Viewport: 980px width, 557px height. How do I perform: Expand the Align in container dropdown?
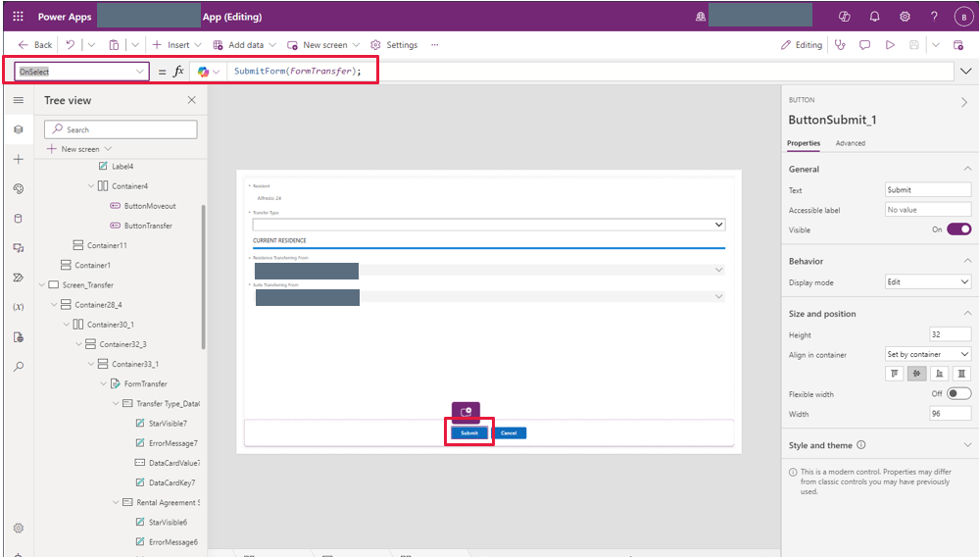[927, 354]
